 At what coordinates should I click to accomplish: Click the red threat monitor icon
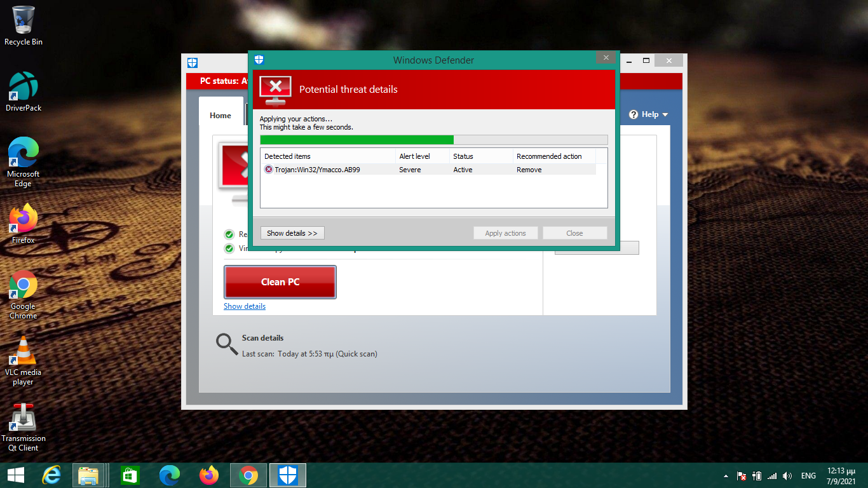(275, 90)
